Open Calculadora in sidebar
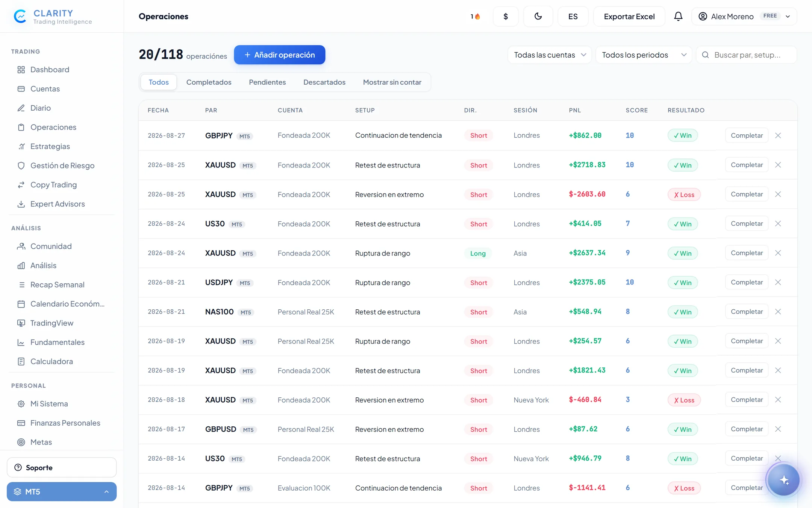 [52, 361]
